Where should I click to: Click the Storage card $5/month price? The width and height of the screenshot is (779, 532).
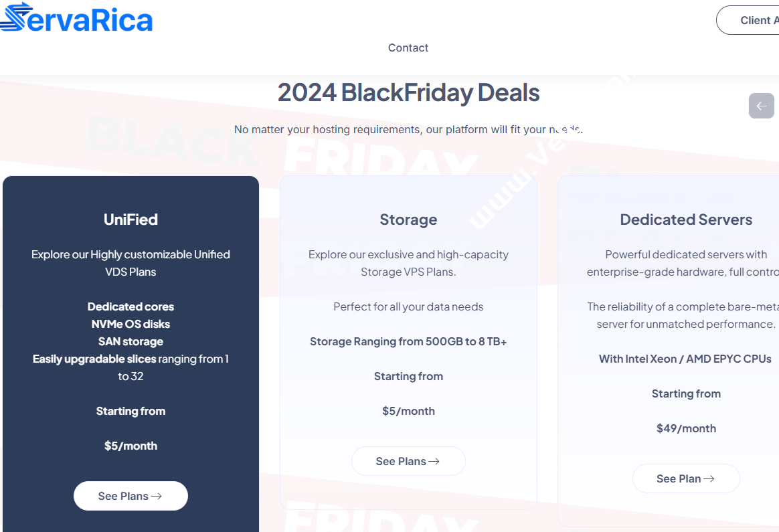(408, 411)
